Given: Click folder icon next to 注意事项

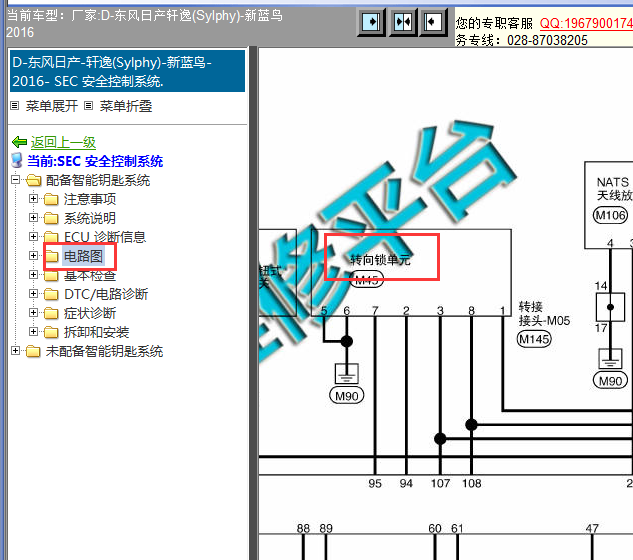Looking at the screenshot, I should point(51,199).
